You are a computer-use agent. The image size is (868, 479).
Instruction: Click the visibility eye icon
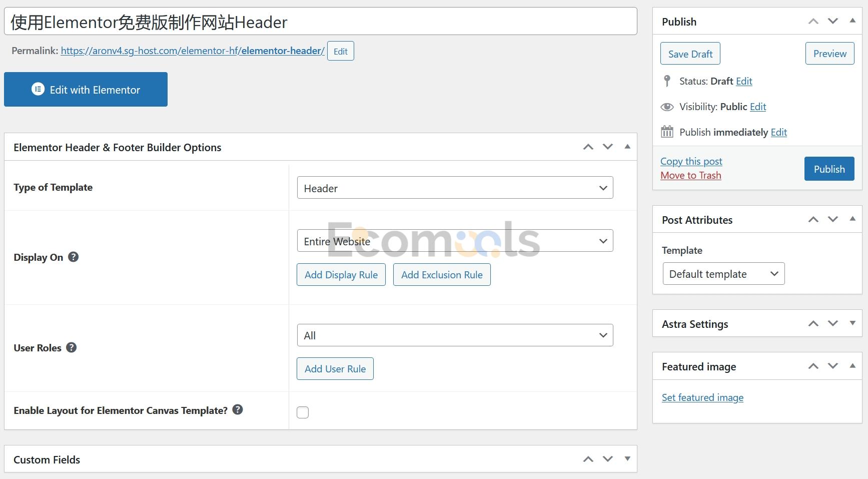click(667, 107)
